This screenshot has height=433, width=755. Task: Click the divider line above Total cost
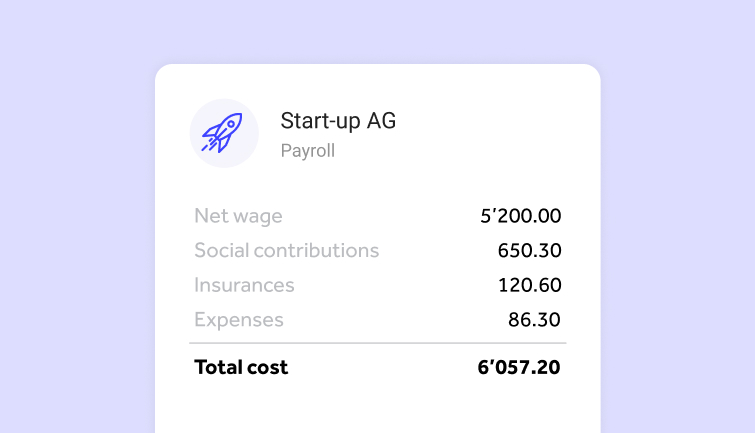coord(378,343)
